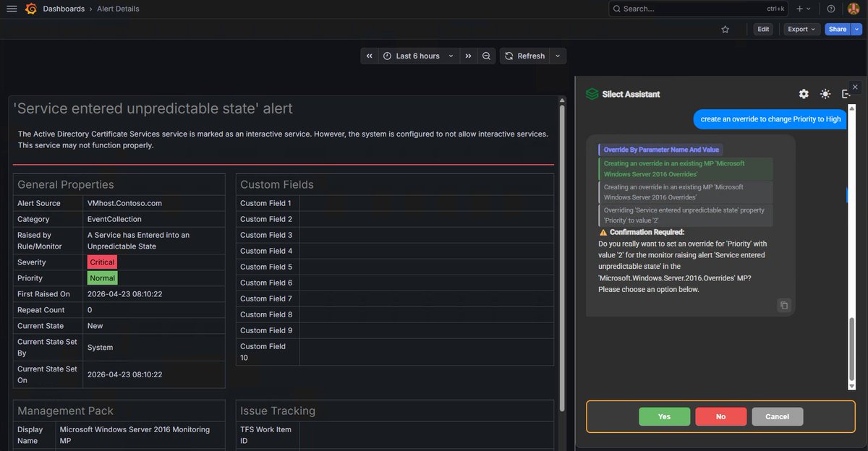This screenshot has width=868, height=451.
Task: Click the TFS Work Item ID label
Action: (266, 435)
